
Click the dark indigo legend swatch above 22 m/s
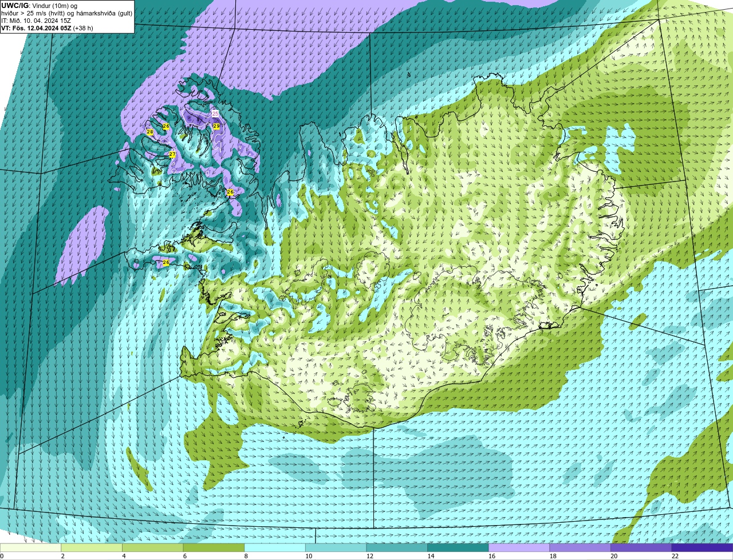702,547
